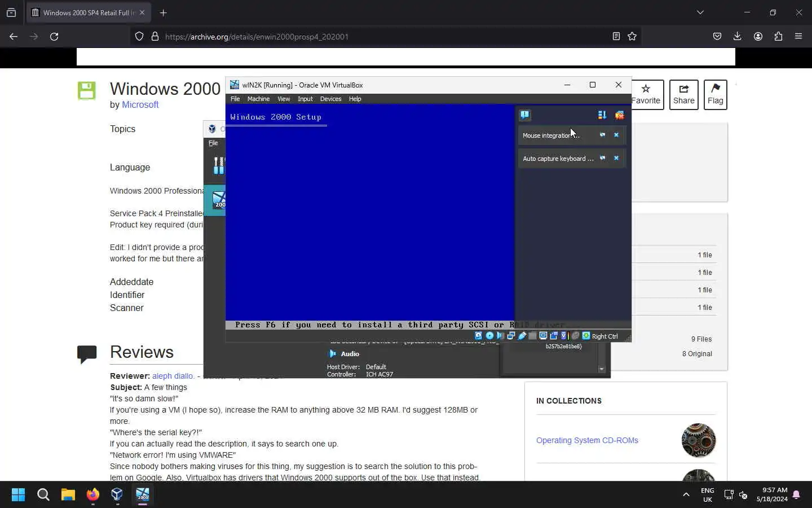Open Operating System CD-ROMs collection link
Screen dimensions: 812x508
coord(587,440)
